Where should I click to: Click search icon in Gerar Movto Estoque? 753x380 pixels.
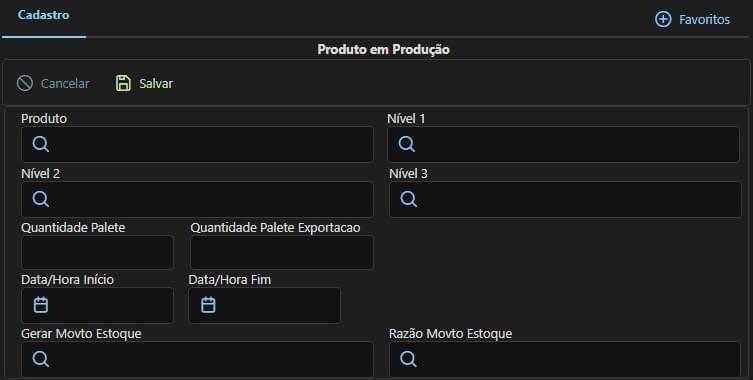(x=41, y=359)
